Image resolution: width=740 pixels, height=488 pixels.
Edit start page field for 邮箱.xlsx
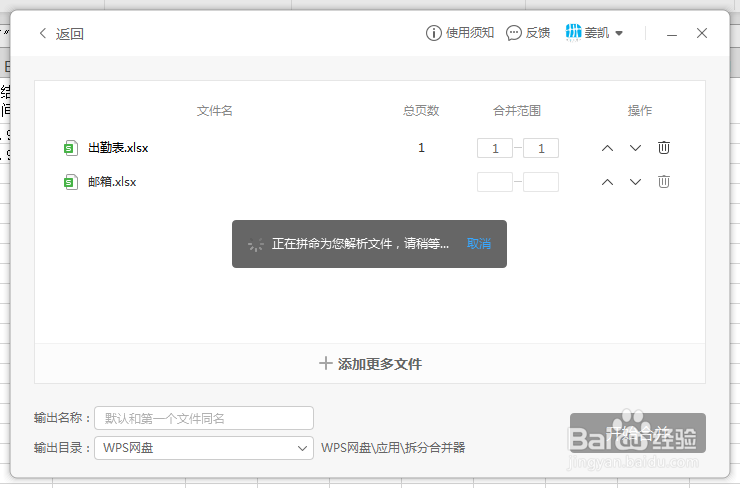click(x=495, y=182)
